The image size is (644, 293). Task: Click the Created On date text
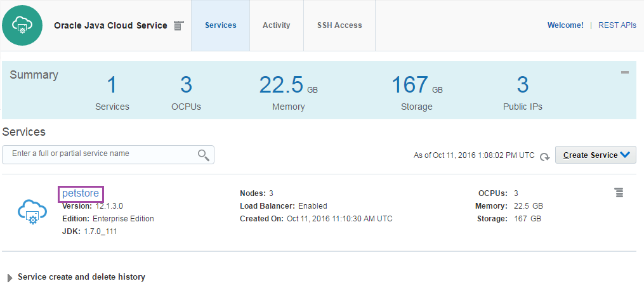pos(316,219)
